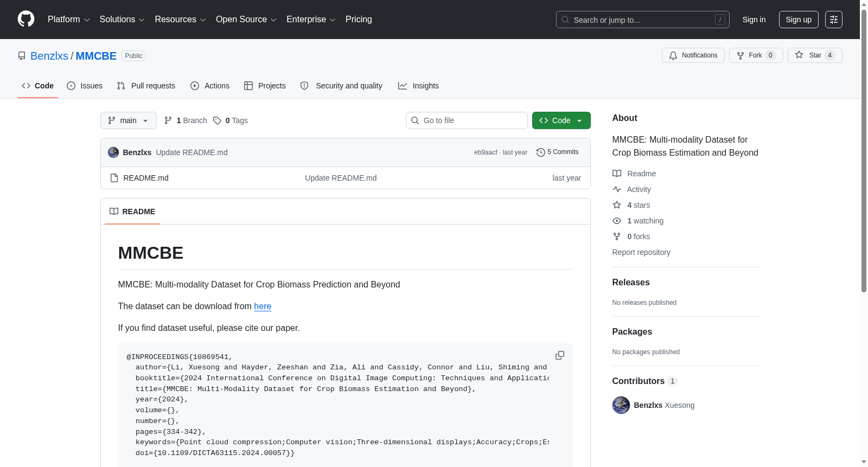Viewport: 868px width, 467px height.
Task: Click the Sign in link
Action: (754, 20)
